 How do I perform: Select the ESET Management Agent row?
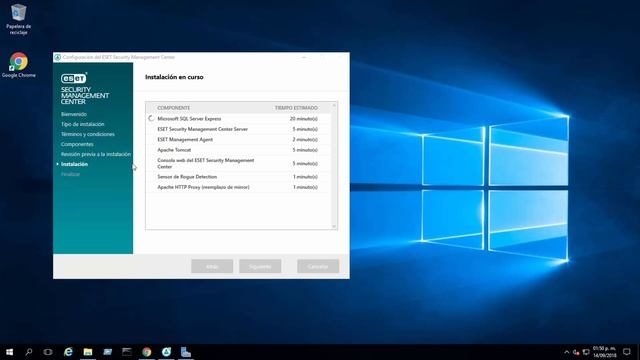(x=238, y=140)
